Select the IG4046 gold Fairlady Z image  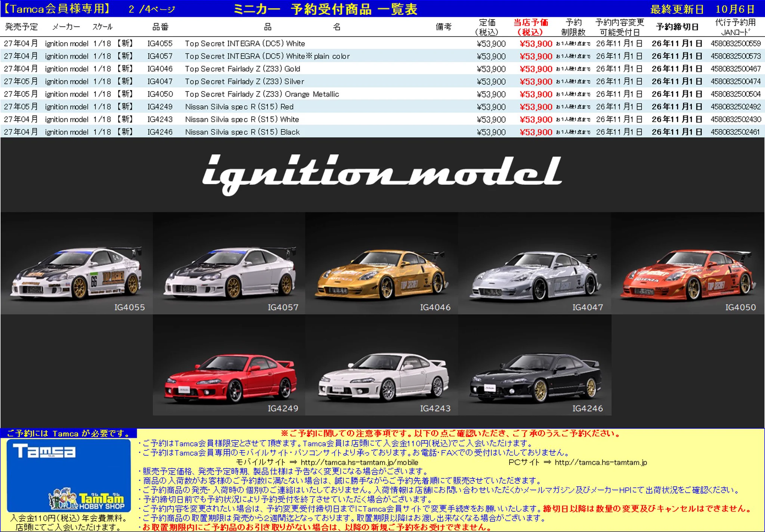382,264
